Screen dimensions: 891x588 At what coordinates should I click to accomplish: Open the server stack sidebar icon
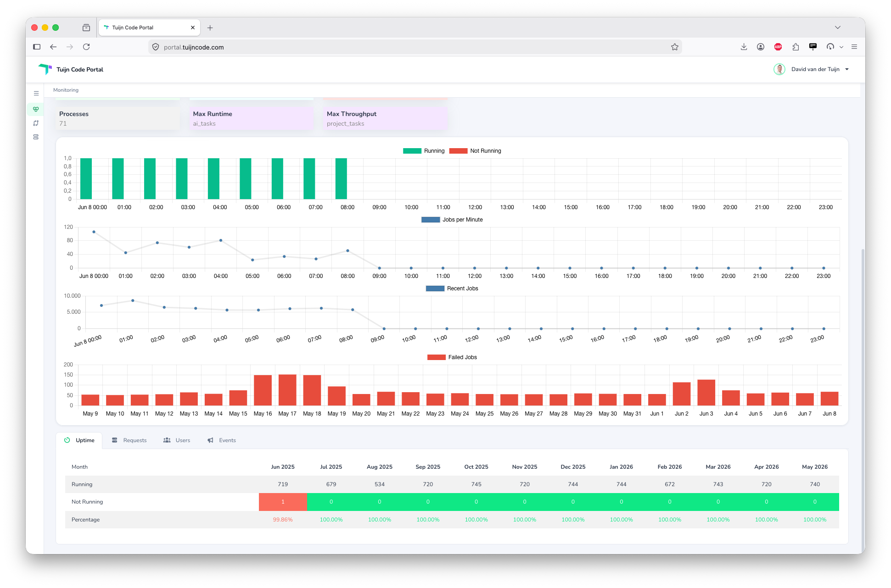tap(36, 137)
